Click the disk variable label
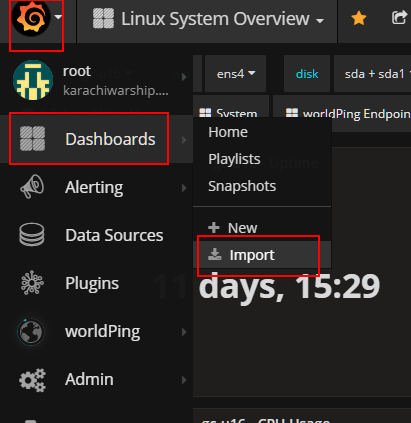The height and width of the screenshot is (423, 411). 307,74
